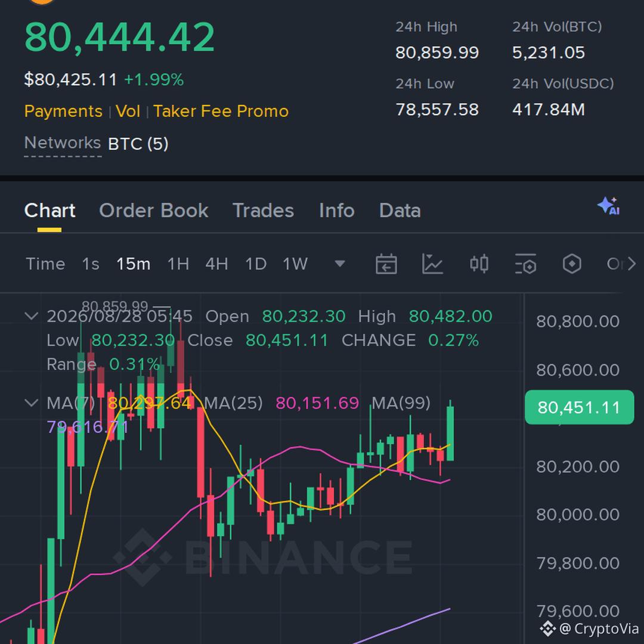Switch candlestick chart style icon

[479, 264]
